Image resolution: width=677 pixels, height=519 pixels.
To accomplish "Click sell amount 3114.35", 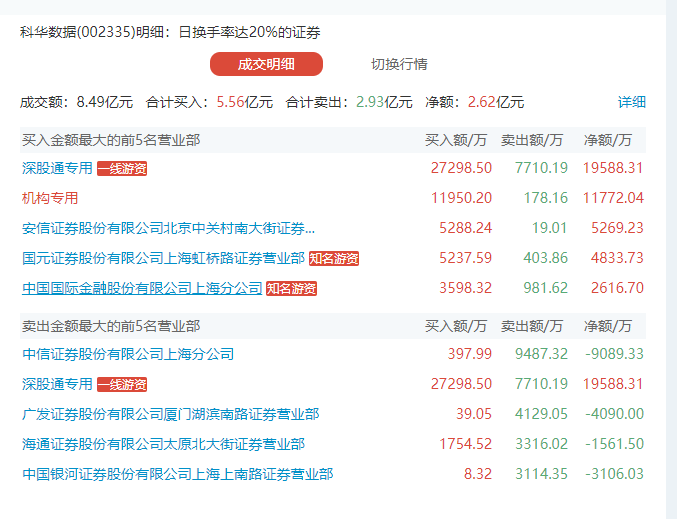I will pyautogui.click(x=541, y=474).
